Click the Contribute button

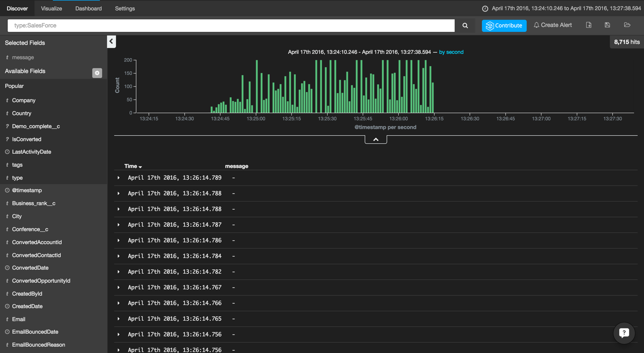[x=504, y=26]
